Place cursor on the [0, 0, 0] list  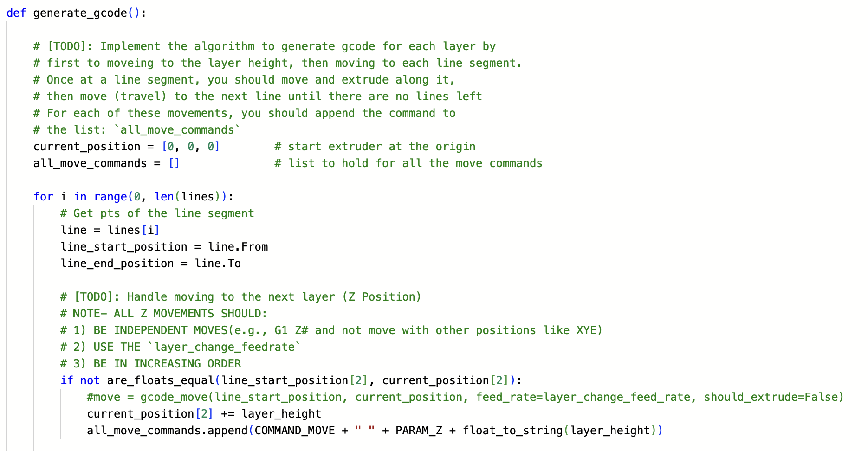(190, 147)
